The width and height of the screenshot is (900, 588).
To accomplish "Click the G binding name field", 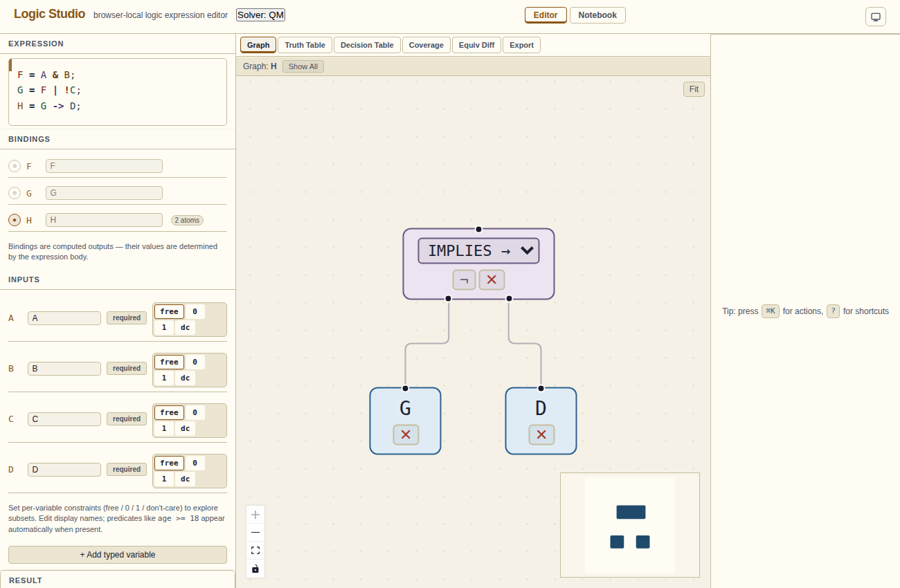I will 104,193.
